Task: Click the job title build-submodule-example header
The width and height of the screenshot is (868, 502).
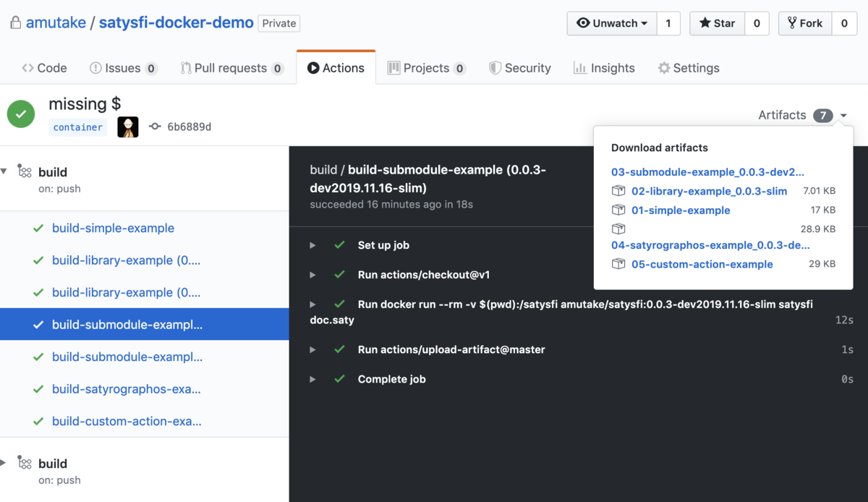Action: click(x=427, y=178)
